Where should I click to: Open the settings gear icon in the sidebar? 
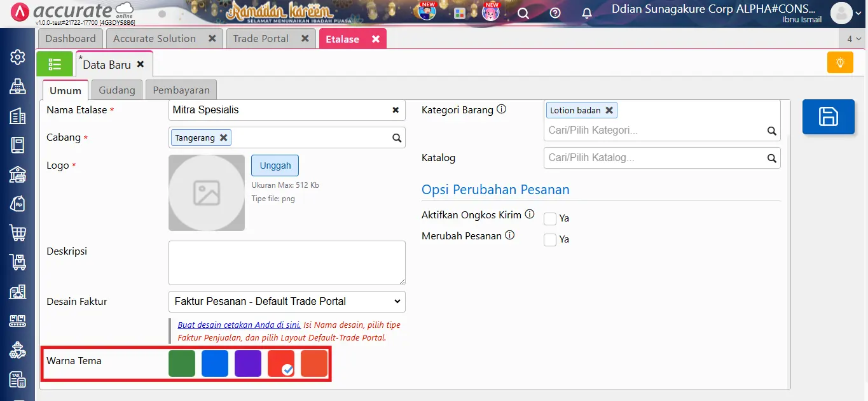17,57
